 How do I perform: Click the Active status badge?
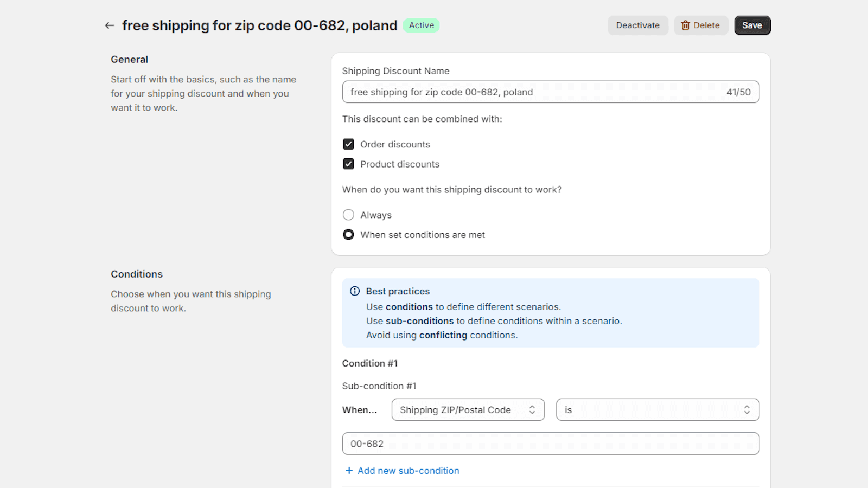click(422, 25)
